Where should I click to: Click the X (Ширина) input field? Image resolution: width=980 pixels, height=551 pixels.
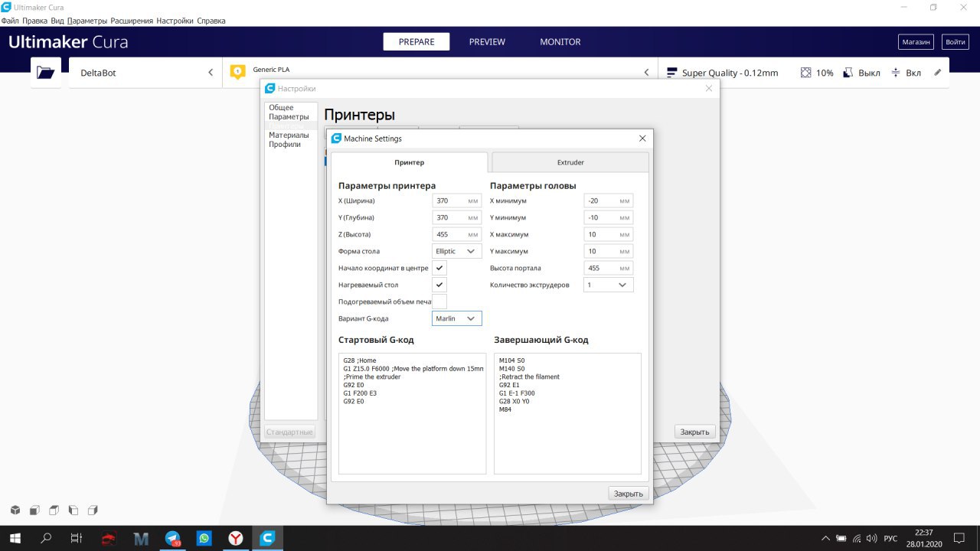click(457, 201)
